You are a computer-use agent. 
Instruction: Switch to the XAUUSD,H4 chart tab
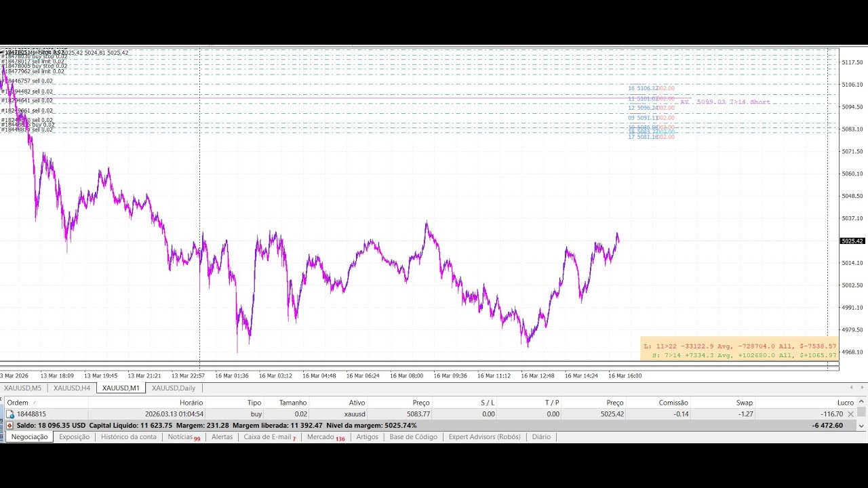click(72, 388)
